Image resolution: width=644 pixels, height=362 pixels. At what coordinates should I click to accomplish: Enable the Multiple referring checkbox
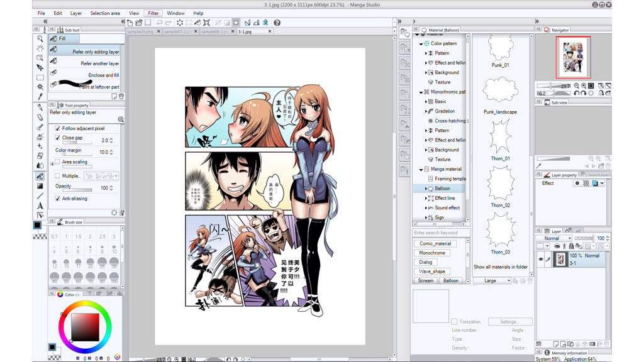pyautogui.click(x=57, y=176)
